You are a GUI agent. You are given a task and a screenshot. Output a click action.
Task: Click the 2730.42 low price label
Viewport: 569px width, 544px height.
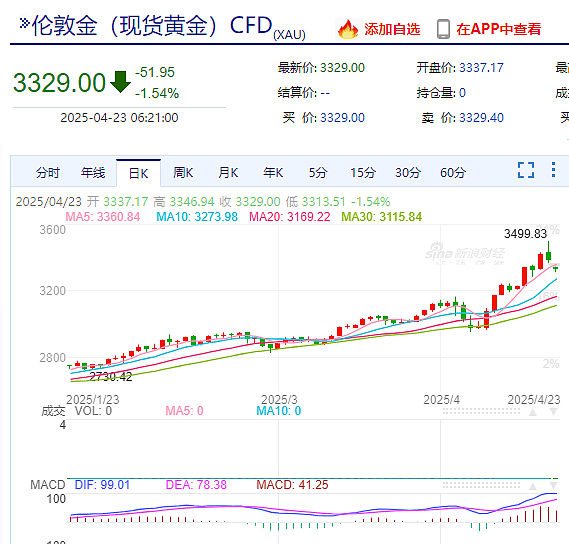coord(111,377)
